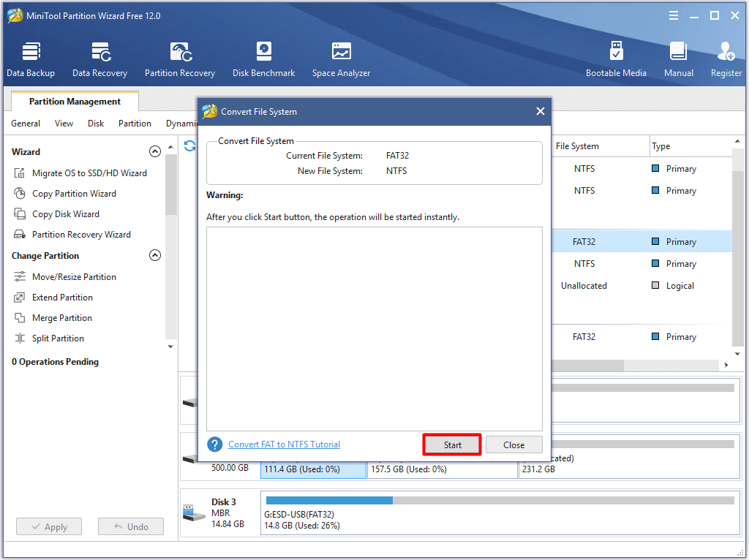Click the 0 Operations Pending label
The height and width of the screenshot is (560, 749).
56,362
